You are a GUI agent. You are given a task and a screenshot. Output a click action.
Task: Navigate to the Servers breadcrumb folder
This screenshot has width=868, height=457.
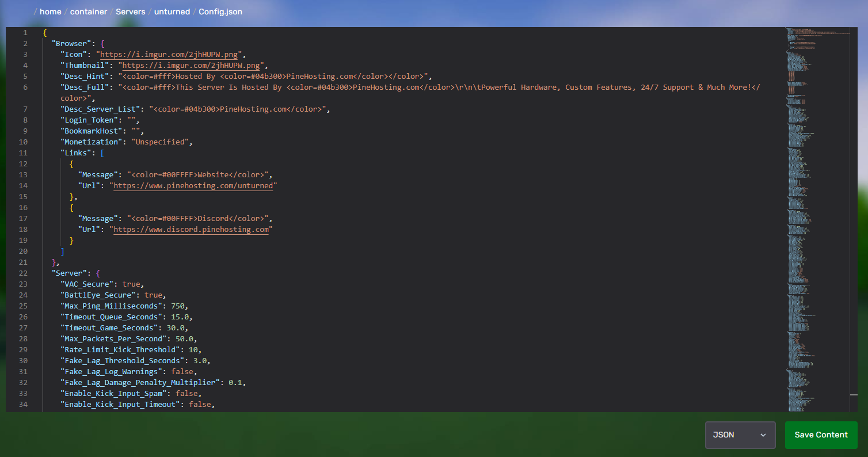[x=131, y=12]
